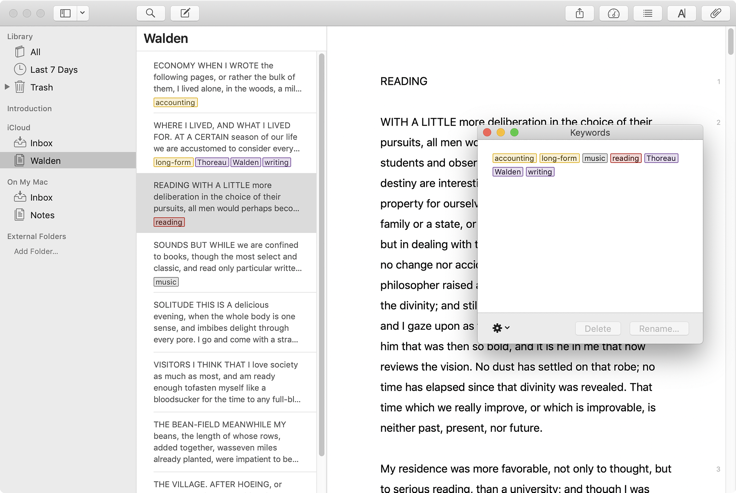The width and height of the screenshot is (736, 493).
Task: Open the attachments paperclip icon
Action: (x=715, y=13)
